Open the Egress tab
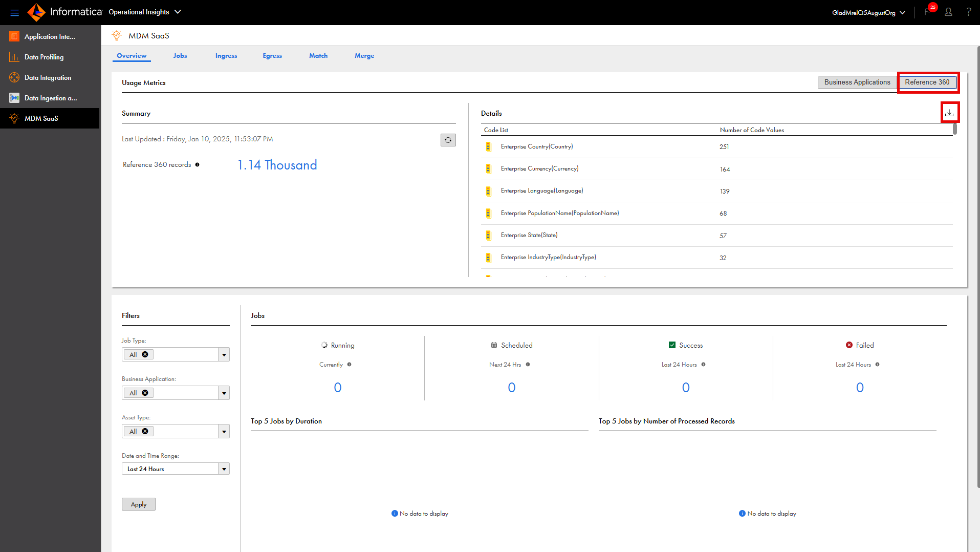This screenshot has width=980, height=552. point(272,56)
